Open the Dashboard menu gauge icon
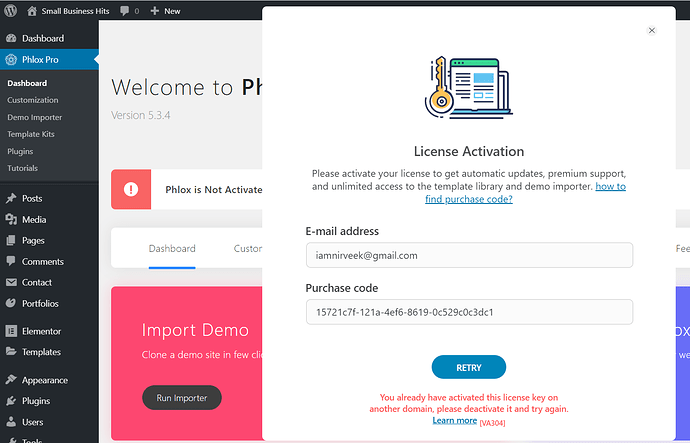 (11, 38)
